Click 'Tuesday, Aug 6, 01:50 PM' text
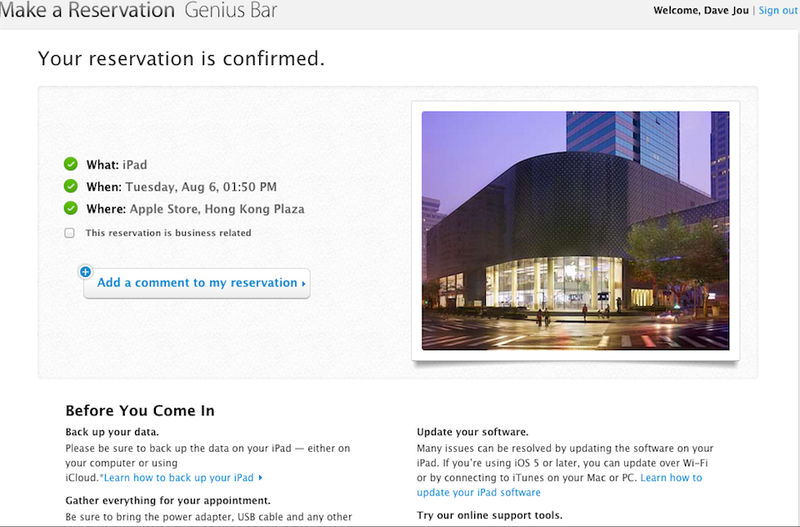The height and width of the screenshot is (527, 800). [201, 187]
